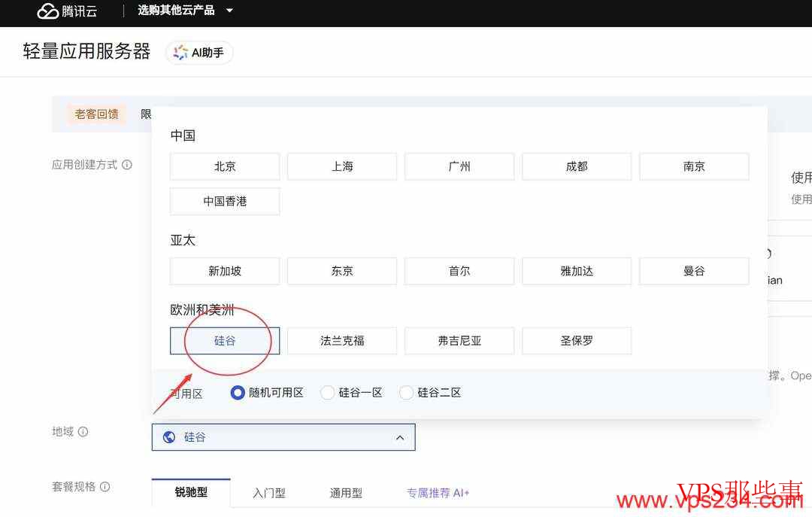Select the 硅谷二区 radio option
The height and width of the screenshot is (517, 812).
pyautogui.click(x=407, y=393)
